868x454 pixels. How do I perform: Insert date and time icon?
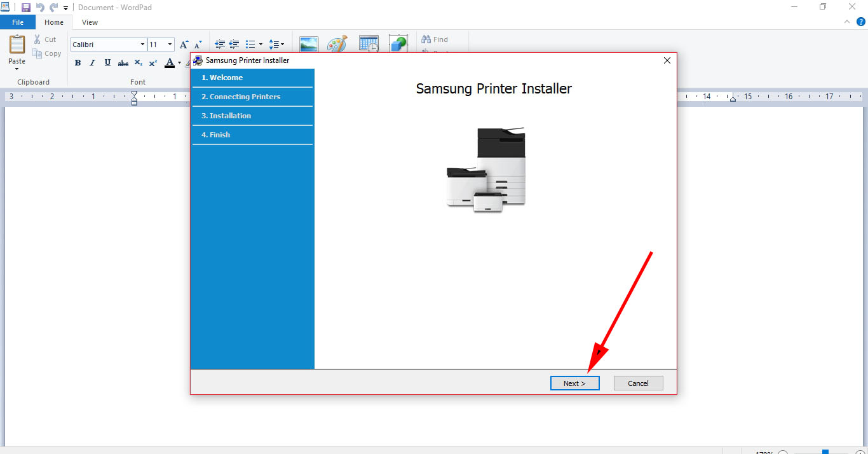point(369,43)
